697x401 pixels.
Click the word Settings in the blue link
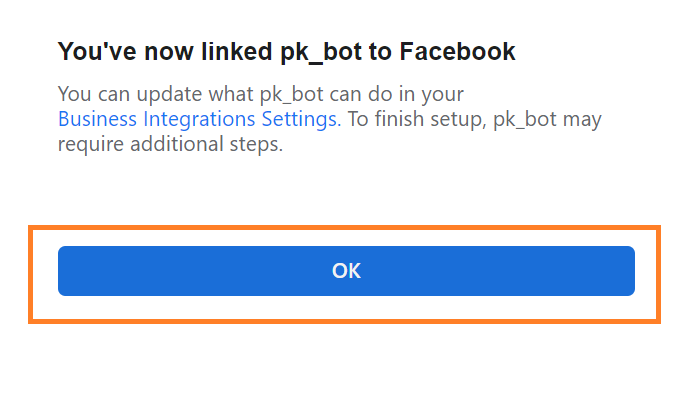[301, 120]
